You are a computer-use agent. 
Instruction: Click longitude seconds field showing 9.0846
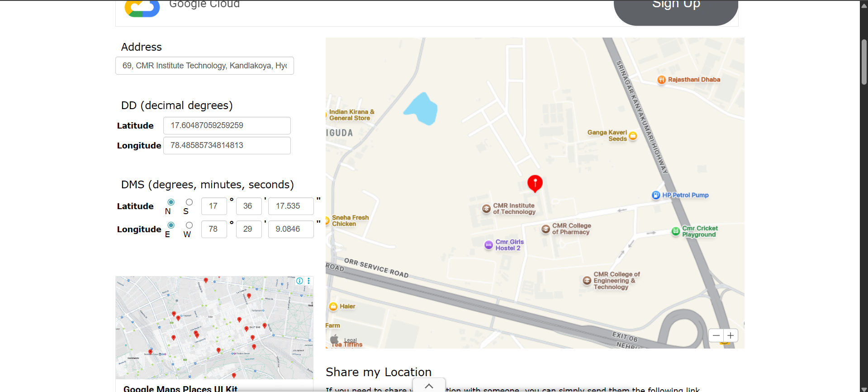pyautogui.click(x=291, y=229)
